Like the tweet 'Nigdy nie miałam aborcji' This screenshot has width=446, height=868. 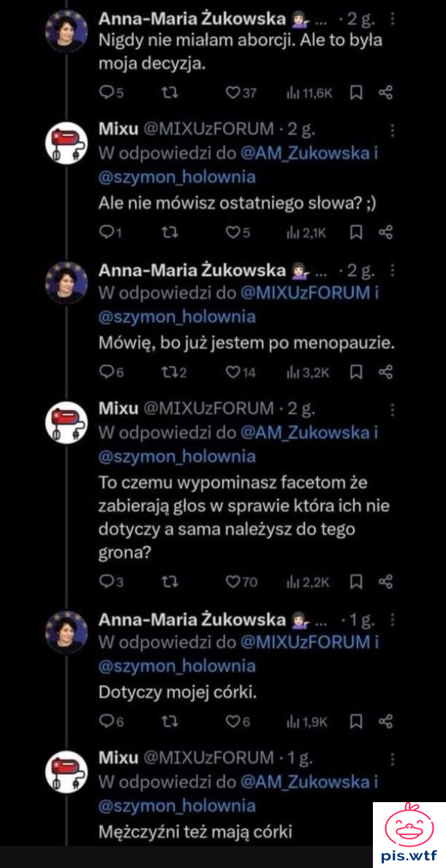point(232,93)
